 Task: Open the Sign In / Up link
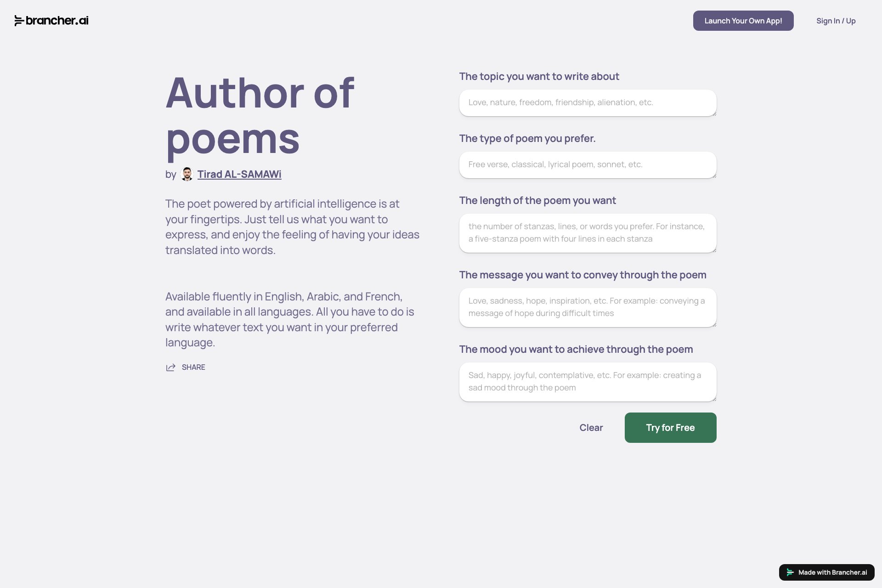click(835, 21)
